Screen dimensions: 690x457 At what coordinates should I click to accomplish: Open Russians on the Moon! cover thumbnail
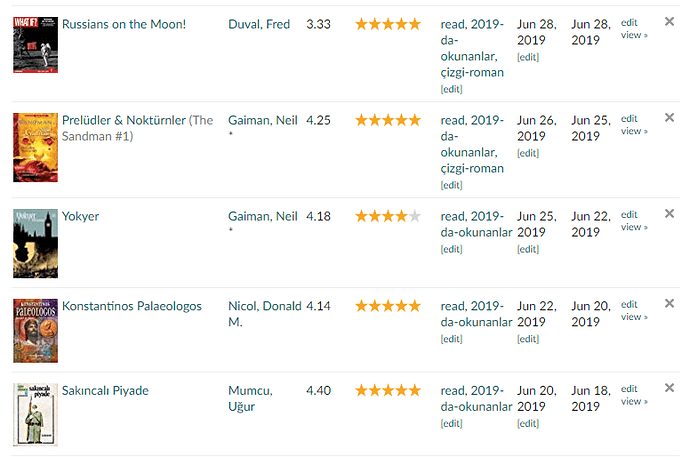tap(28, 44)
